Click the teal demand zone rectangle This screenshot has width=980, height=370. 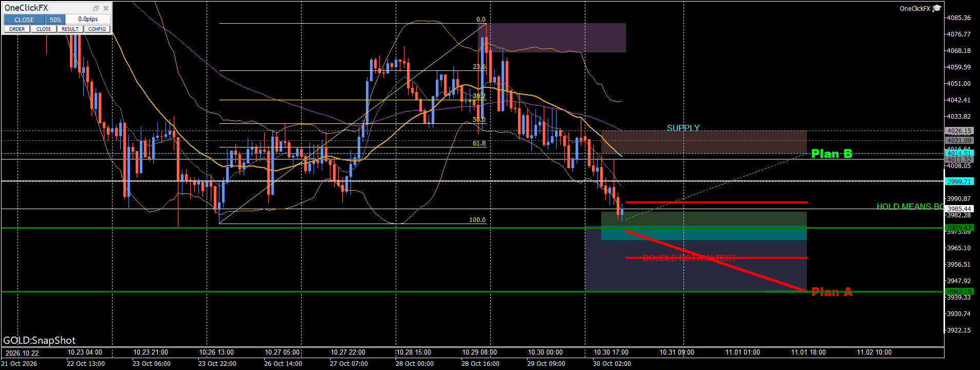pos(704,234)
